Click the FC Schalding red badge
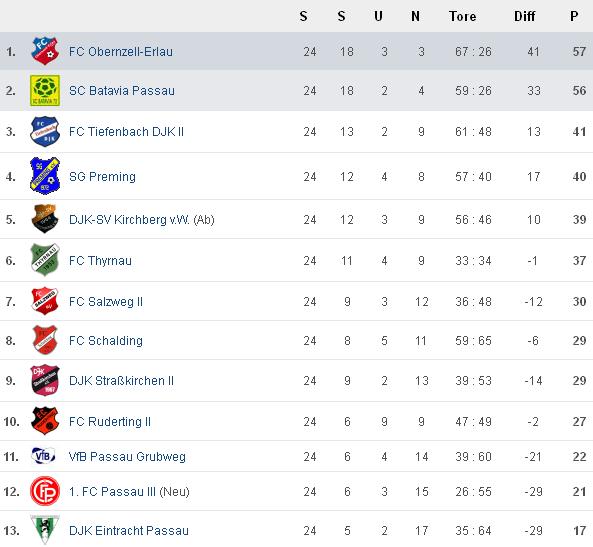The width and height of the screenshot is (593, 547). [x=45, y=340]
